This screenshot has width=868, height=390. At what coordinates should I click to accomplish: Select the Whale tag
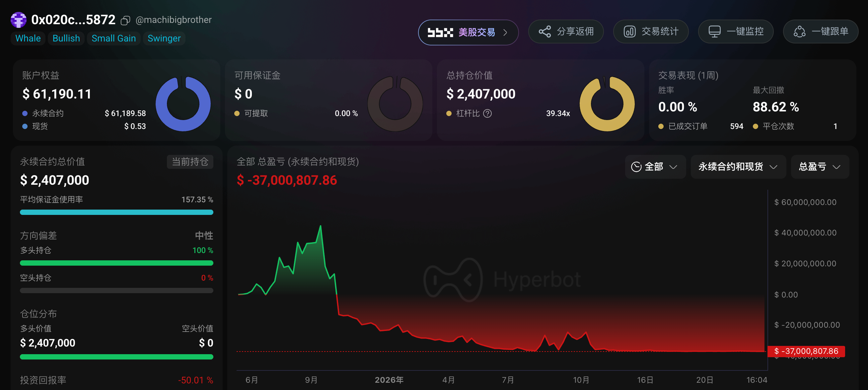pyautogui.click(x=28, y=38)
